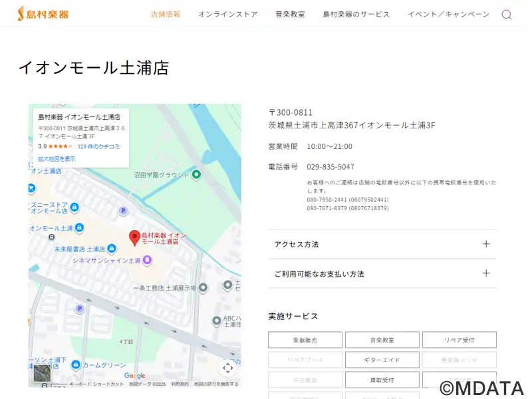532x399 pixels.
Task: Open the オンラインストア menu item
Action: tap(227, 15)
